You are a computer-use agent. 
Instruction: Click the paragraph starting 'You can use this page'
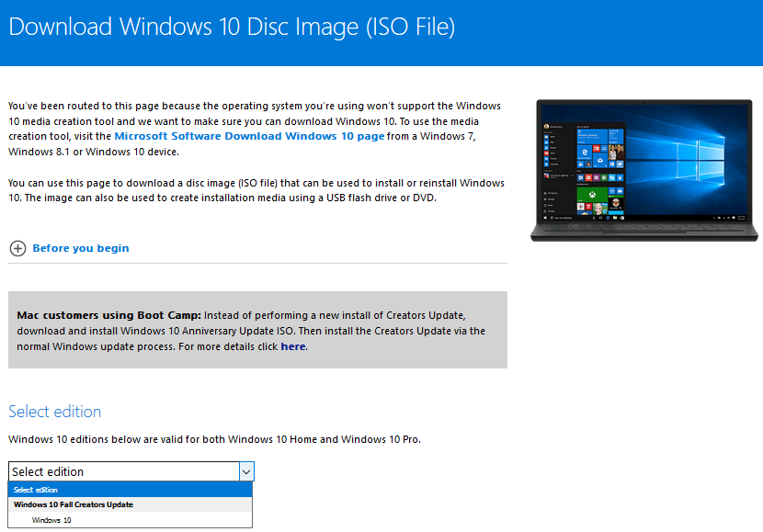[256, 190]
